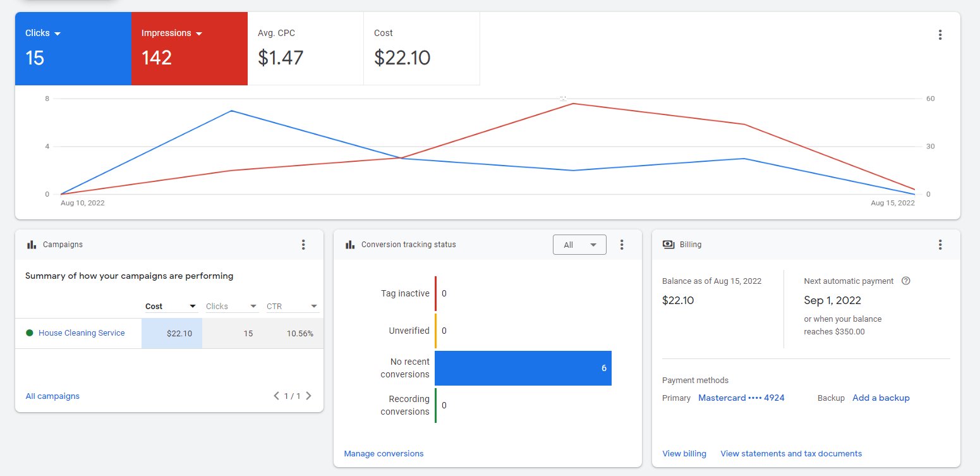Viewport: 980px width, 476px height.
Task: Click the All campaigns link
Action: click(52, 396)
